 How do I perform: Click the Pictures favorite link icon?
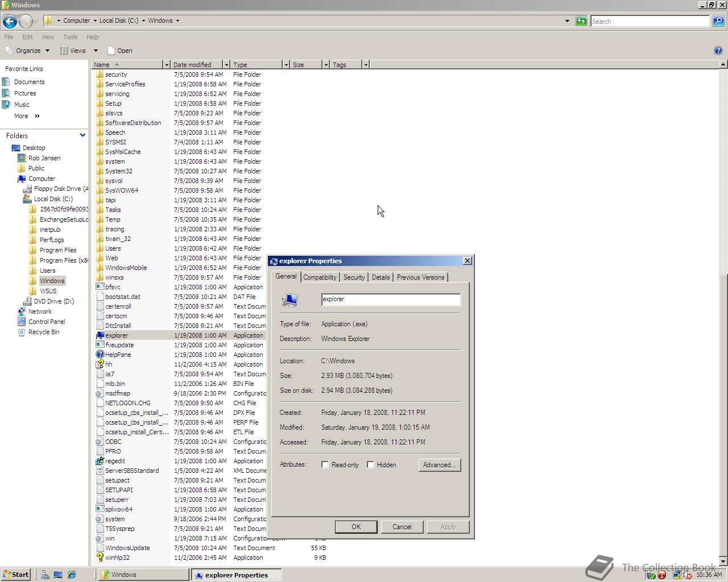click(x=6, y=93)
